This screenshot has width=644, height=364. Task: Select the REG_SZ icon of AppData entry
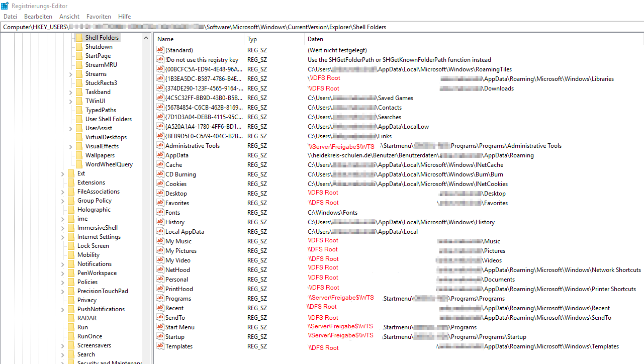(x=160, y=155)
